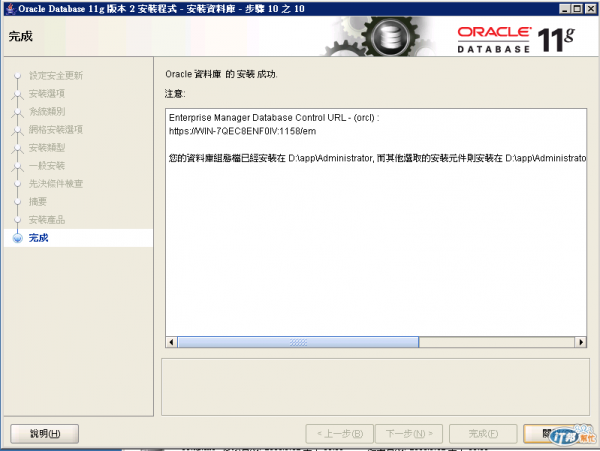Click the Java icon in title bar

tap(11, 8)
